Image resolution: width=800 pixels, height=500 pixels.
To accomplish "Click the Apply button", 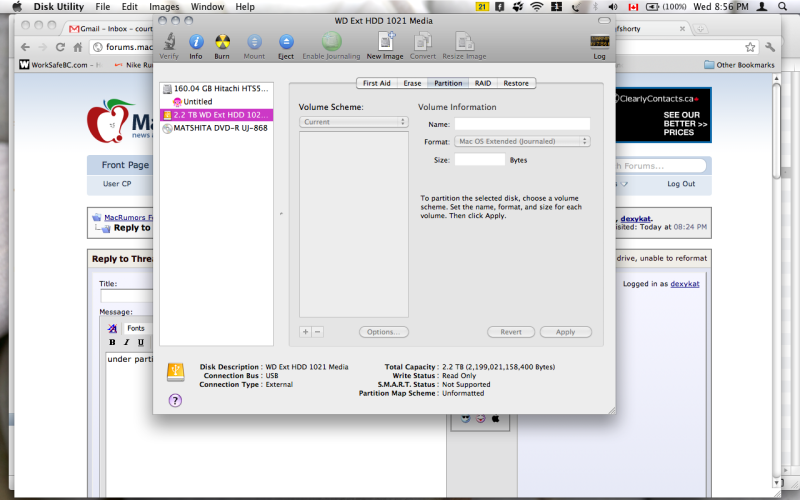I will [x=565, y=332].
